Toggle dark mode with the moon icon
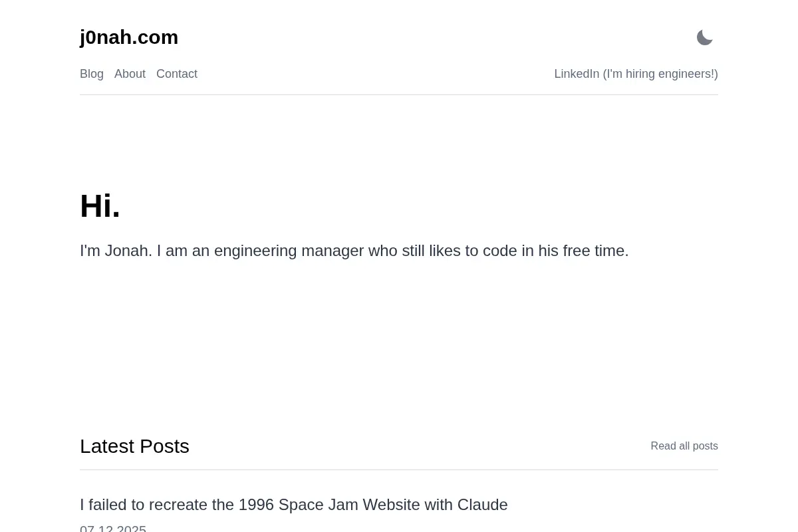The height and width of the screenshot is (532, 798). 705,38
